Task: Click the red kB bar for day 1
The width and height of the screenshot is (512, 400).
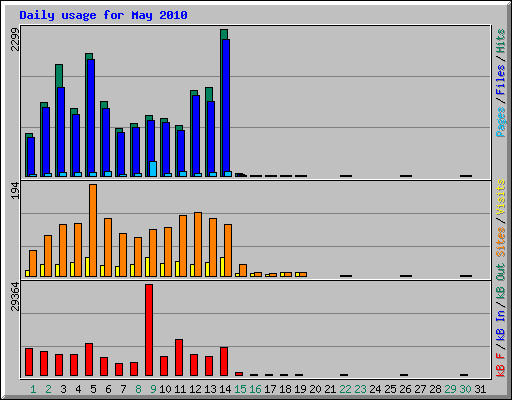Action: click(29, 362)
